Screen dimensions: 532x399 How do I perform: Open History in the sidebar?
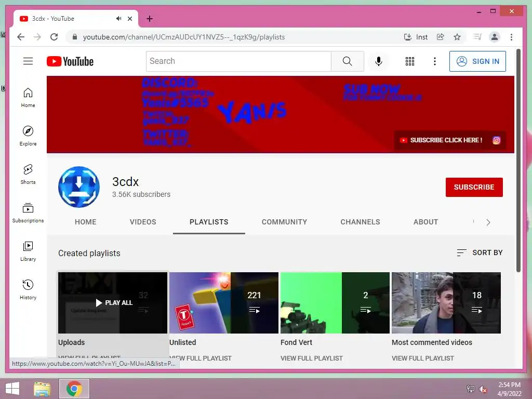[28, 289]
